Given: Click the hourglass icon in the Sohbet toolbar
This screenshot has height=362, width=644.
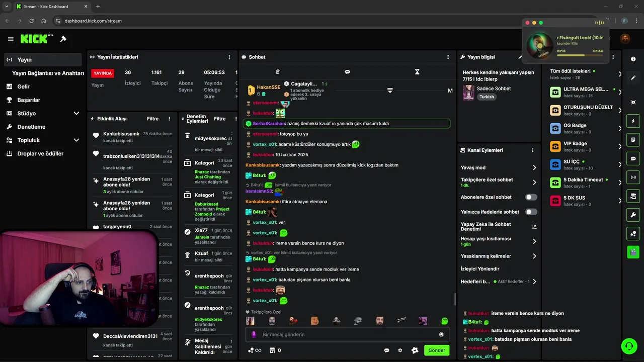Looking at the screenshot, I should 417,72.
